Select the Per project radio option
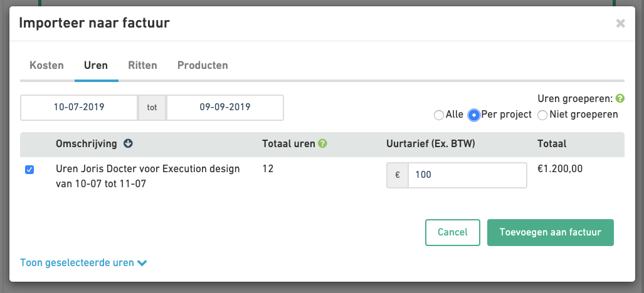This screenshot has width=644, height=293. tap(474, 115)
